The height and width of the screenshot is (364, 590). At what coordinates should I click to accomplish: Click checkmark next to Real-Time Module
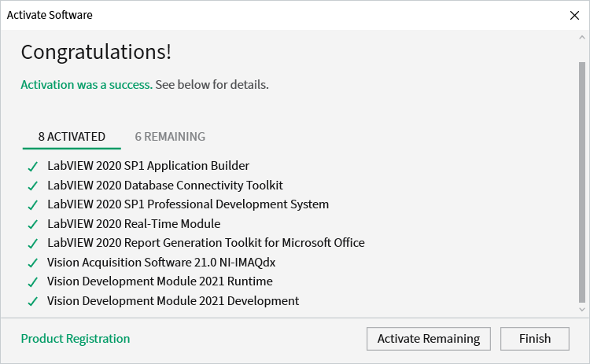(x=33, y=225)
